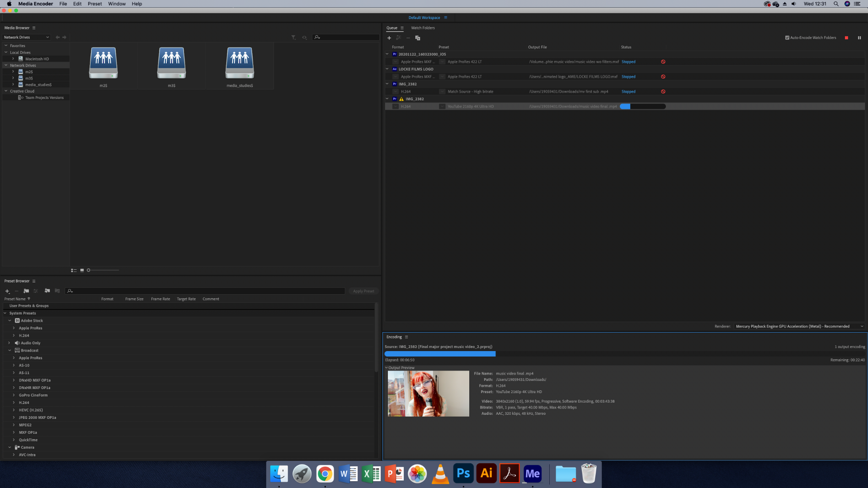Click the Stopped status link for LOCKE FILMS LOGO
The width and height of the screenshot is (868, 488).
point(628,77)
